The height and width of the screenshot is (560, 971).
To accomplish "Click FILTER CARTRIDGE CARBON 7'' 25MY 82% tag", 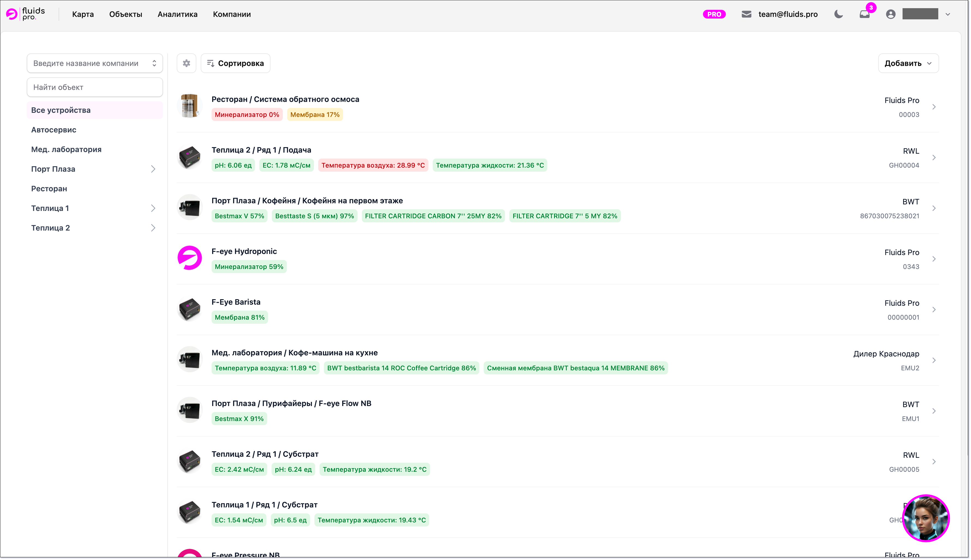I will tap(433, 216).
